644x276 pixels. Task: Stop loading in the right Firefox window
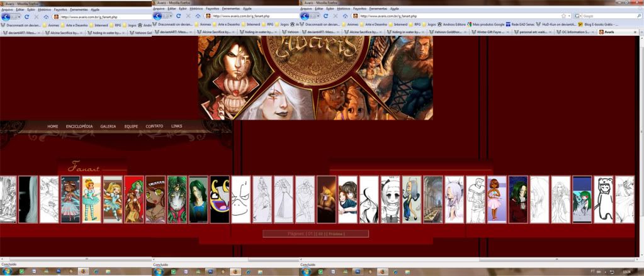tap(335, 16)
